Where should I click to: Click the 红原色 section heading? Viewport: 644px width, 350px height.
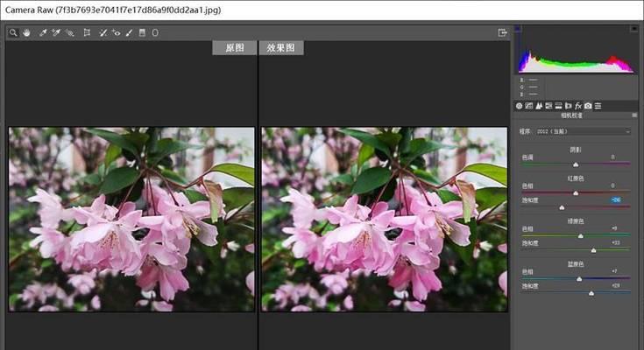576,178
